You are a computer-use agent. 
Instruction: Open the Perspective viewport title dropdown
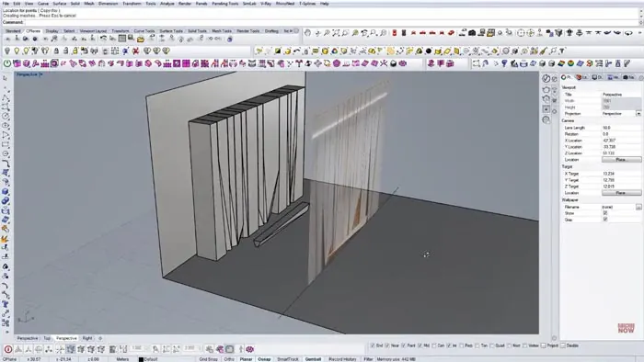[41, 74]
